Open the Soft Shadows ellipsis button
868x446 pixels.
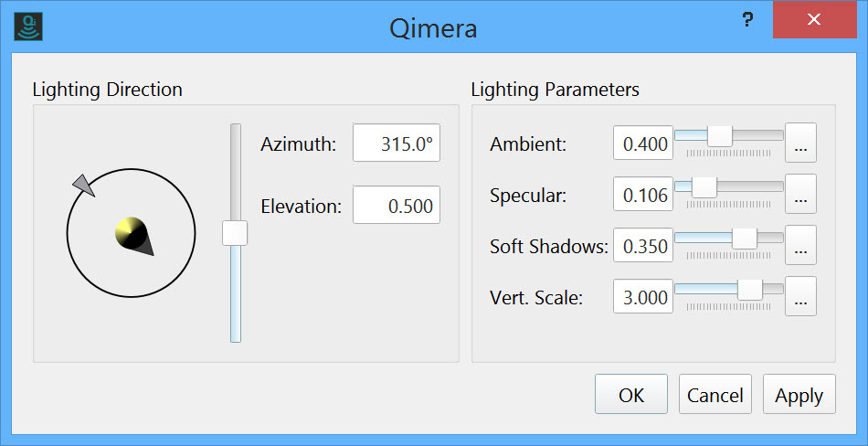pyautogui.click(x=800, y=246)
